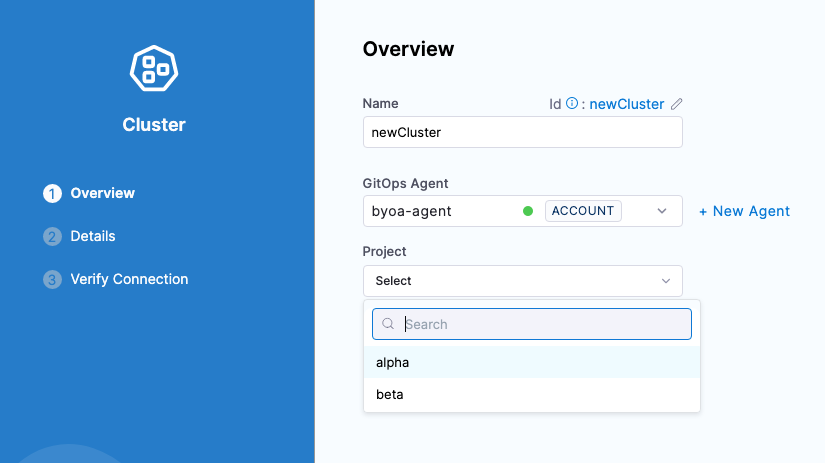
Task: Edit the Id using the pencil icon
Action: coord(676,104)
